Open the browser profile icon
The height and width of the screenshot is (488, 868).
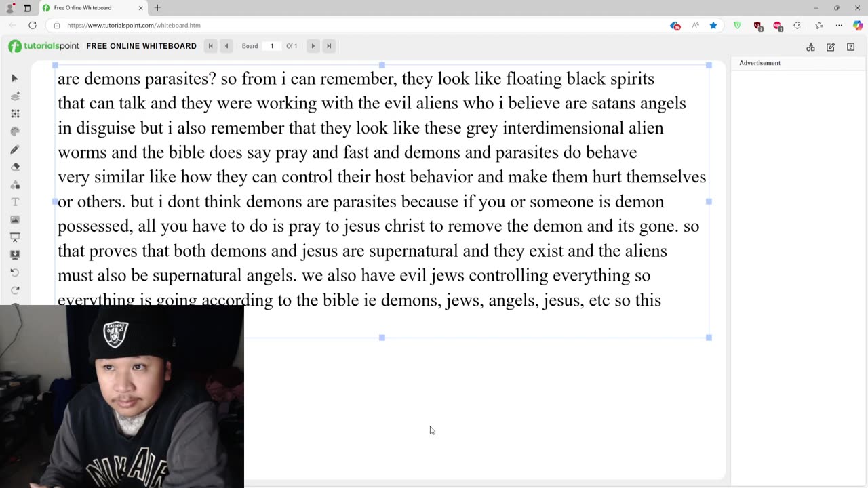point(10,8)
